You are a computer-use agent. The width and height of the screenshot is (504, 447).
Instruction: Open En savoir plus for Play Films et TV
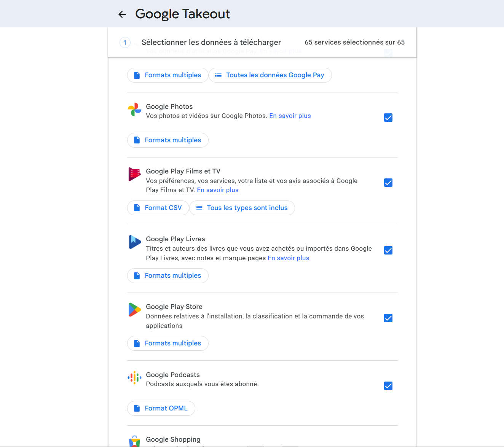pyautogui.click(x=218, y=190)
